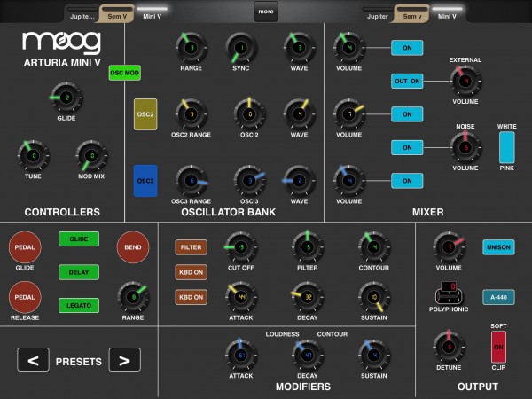The width and height of the screenshot is (532, 399).
Task: Click the more button
Action: (266, 12)
